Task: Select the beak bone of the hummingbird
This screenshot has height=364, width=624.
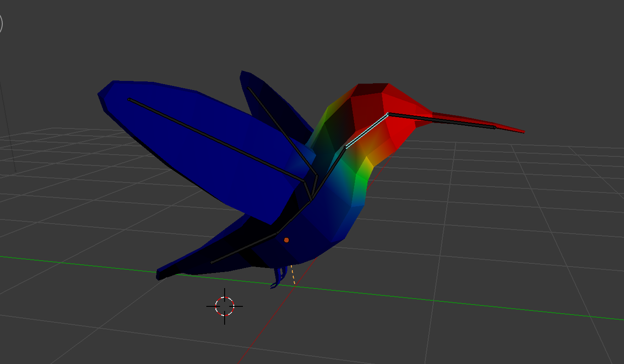Action: (441, 121)
